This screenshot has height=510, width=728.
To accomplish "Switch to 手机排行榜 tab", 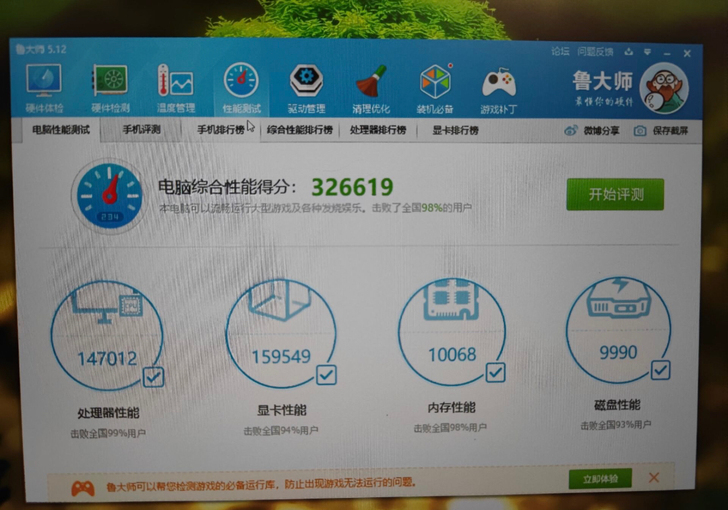I will 221,130.
